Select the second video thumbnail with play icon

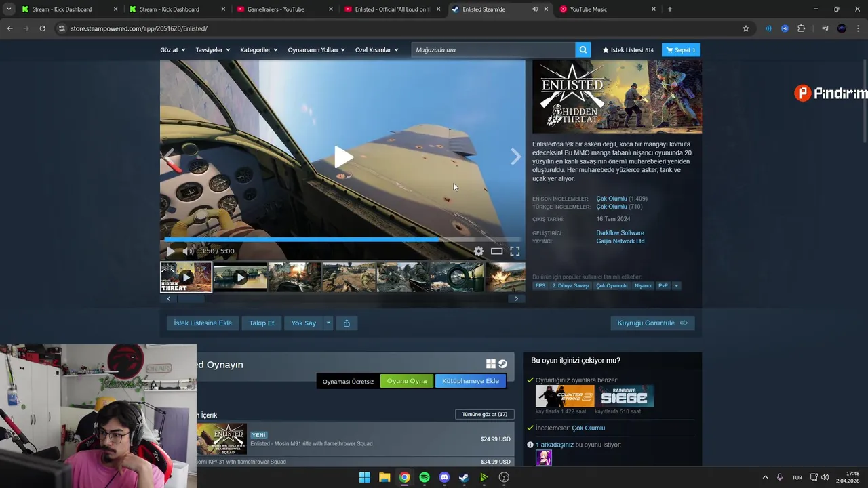(240, 277)
